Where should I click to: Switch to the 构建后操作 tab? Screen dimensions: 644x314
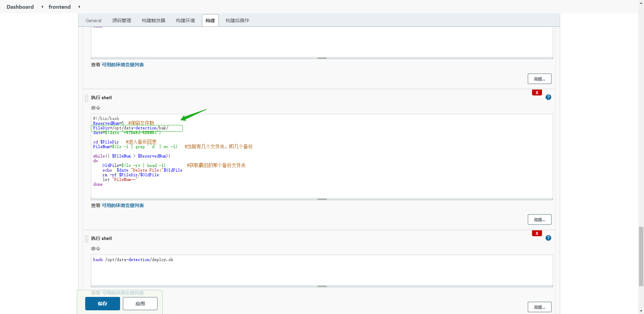click(237, 20)
